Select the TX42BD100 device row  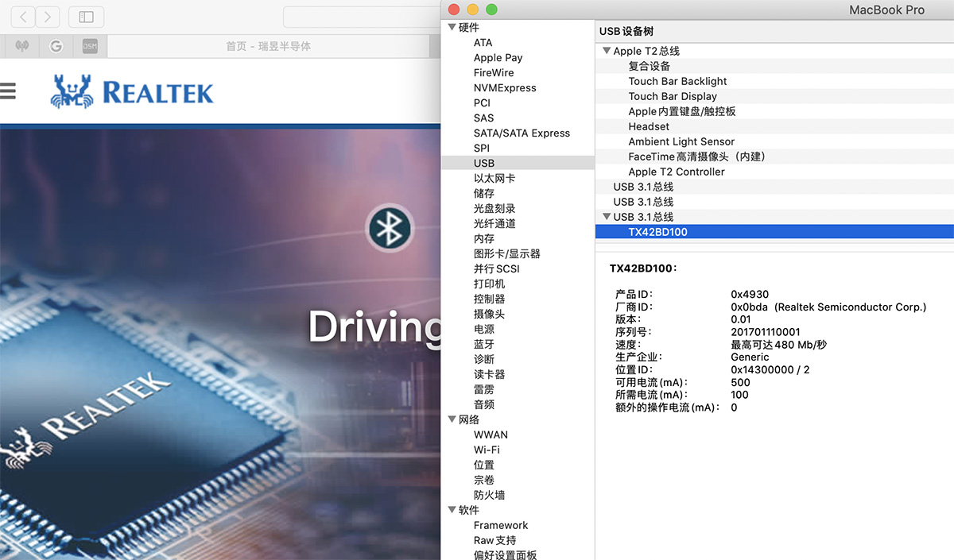point(774,232)
